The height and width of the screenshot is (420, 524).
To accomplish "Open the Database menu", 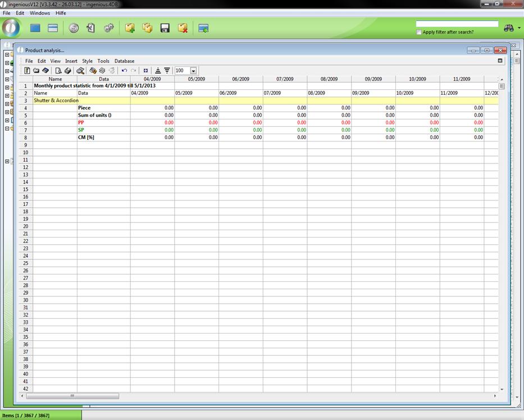I will tap(124, 61).
